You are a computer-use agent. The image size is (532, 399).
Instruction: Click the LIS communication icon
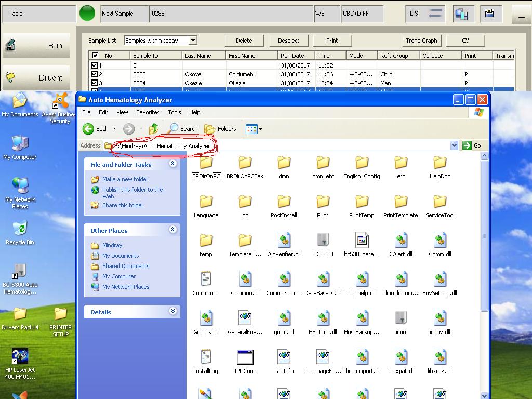tap(425, 14)
